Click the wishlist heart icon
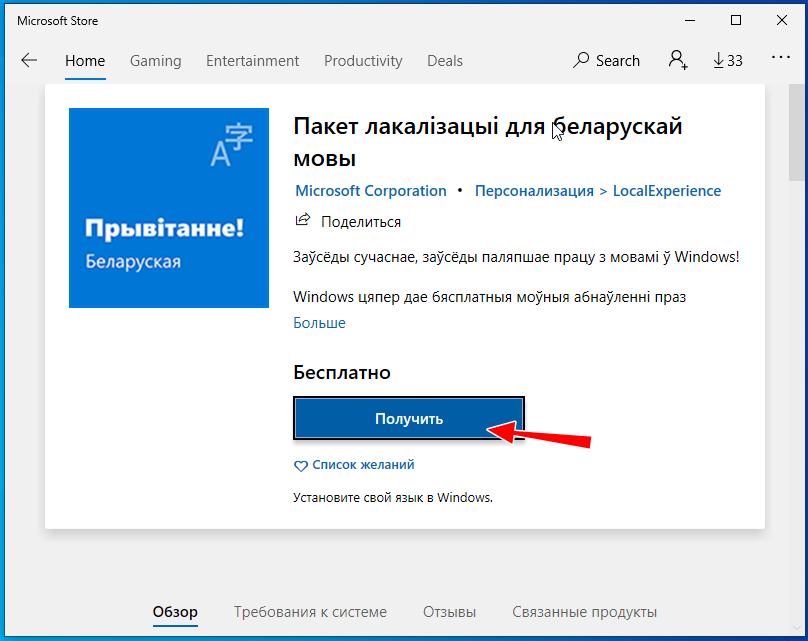Screen dimensions: 808x641 pos(300,466)
